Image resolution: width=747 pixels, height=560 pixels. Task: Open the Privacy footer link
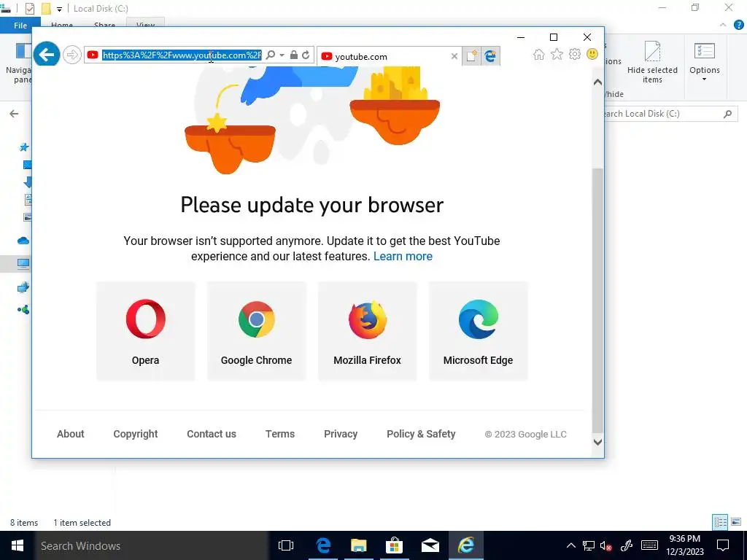click(x=341, y=434)
